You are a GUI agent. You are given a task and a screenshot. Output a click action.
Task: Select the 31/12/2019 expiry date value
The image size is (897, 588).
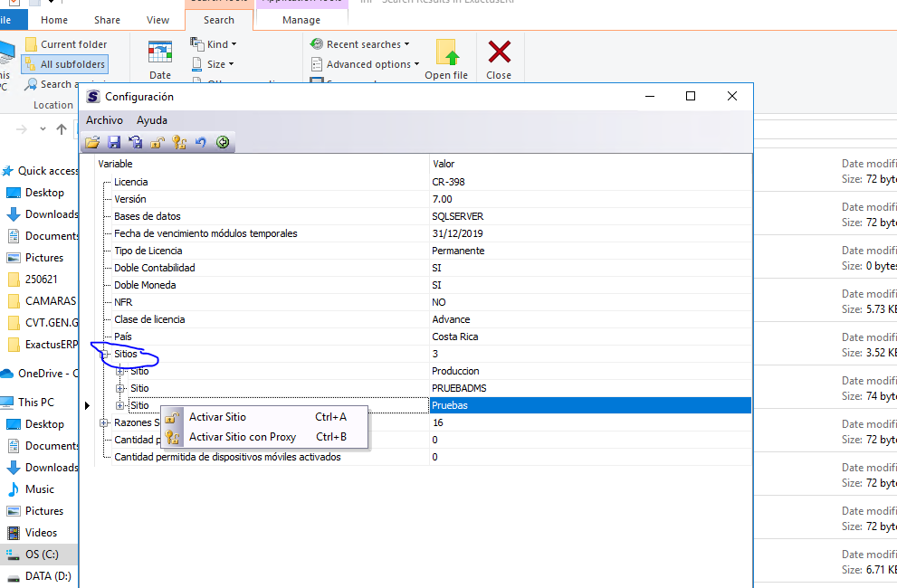coord(457,233)
